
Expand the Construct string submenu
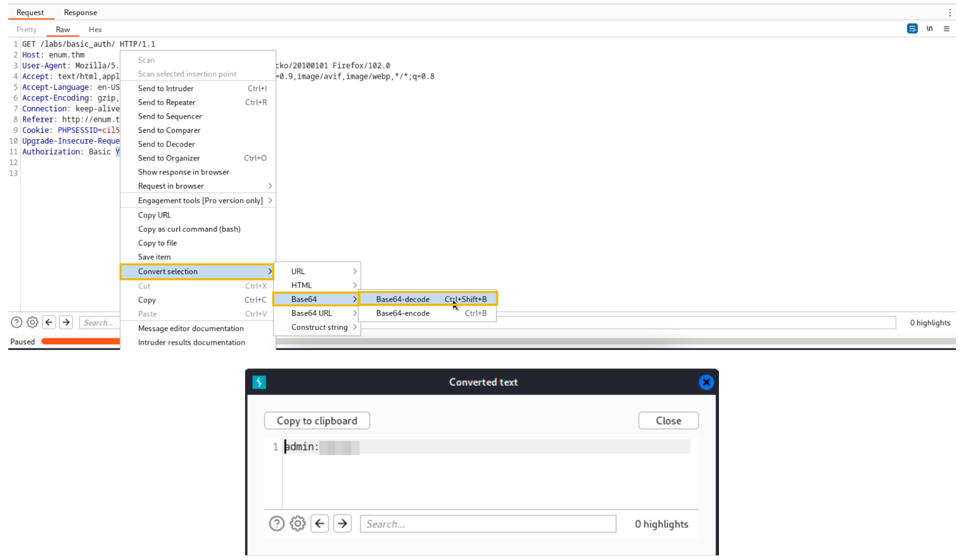coord(317,327)
